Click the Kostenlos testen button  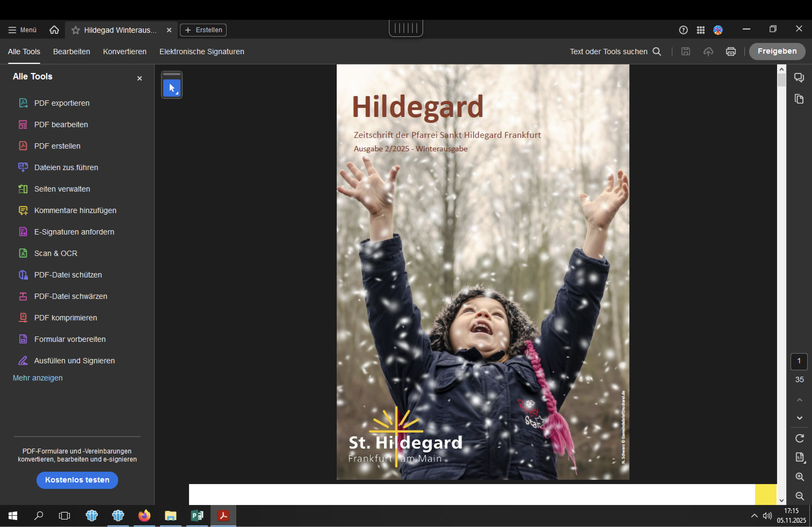click(77, 480)
